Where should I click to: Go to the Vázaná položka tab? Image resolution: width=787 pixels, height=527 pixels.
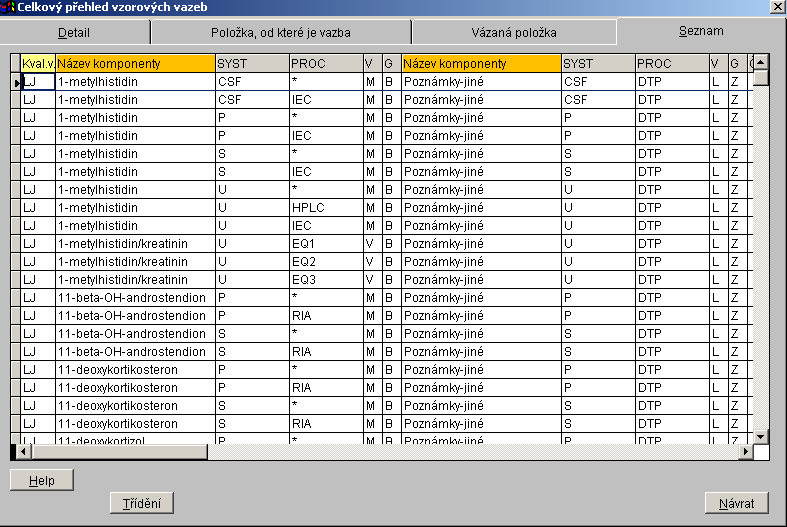[514, 32]
